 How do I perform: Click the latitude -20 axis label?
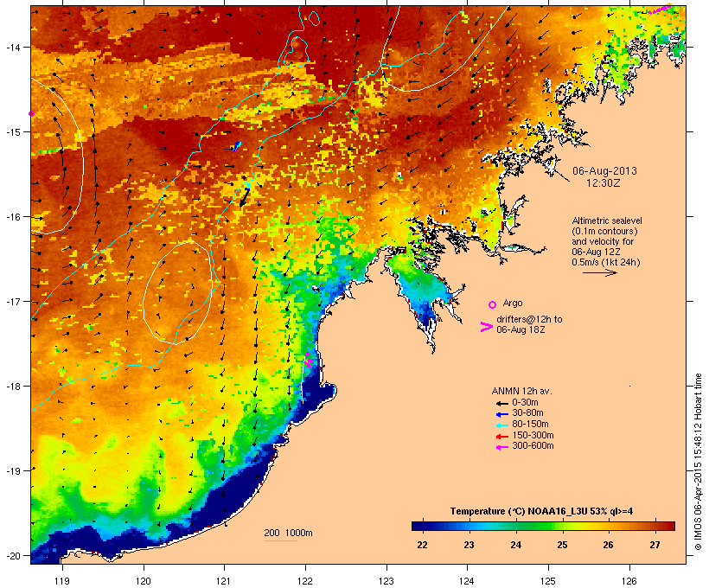(12, 555)
